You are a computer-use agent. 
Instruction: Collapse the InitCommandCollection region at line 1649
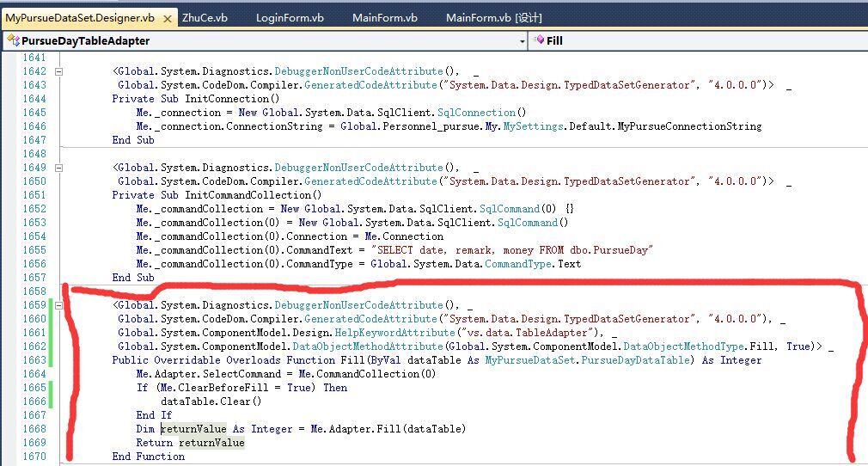point(58,168)
